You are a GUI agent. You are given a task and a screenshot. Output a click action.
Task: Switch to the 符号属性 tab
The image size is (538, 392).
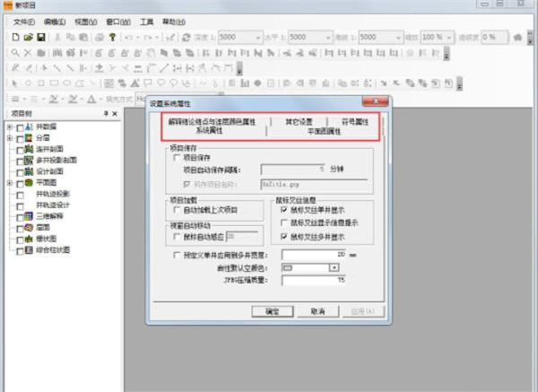(x=354, y=121)
